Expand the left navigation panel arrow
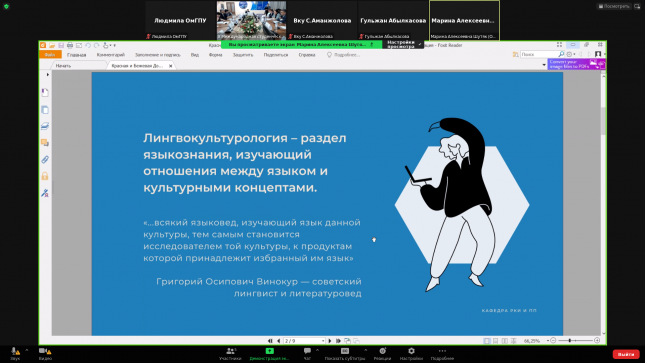Viewport: 645px width, 363px height. 48,75
